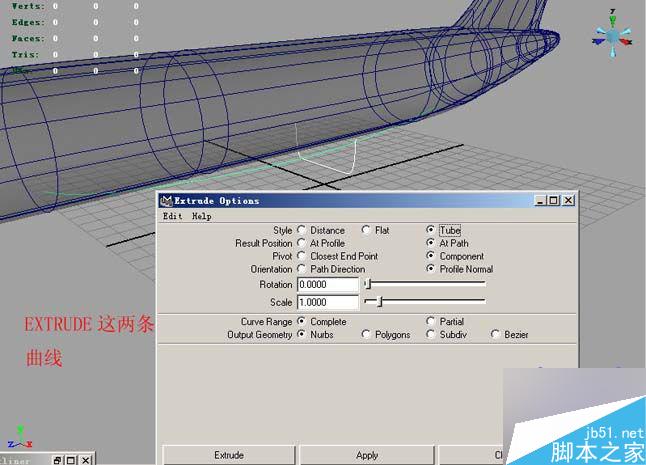Restore the Outliner panel window
646x465 pixels.
[58, 460]
